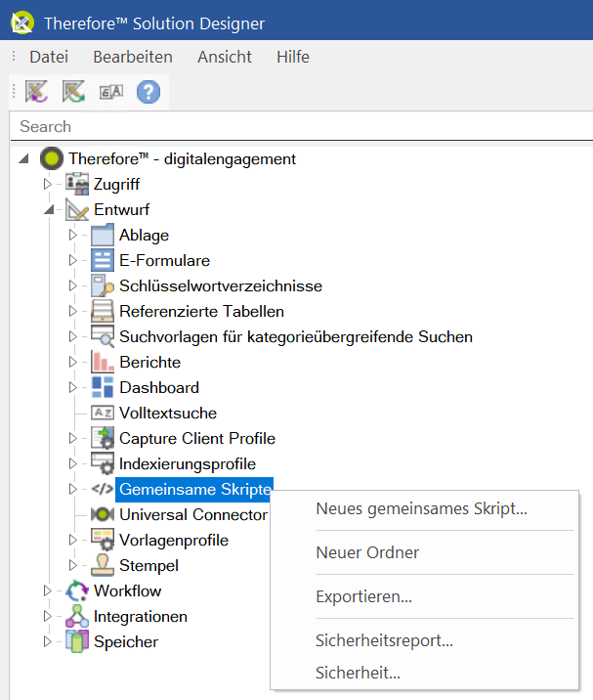Expand the Speicher node
The height and width of the screenshot is (700, 593).
47,642
